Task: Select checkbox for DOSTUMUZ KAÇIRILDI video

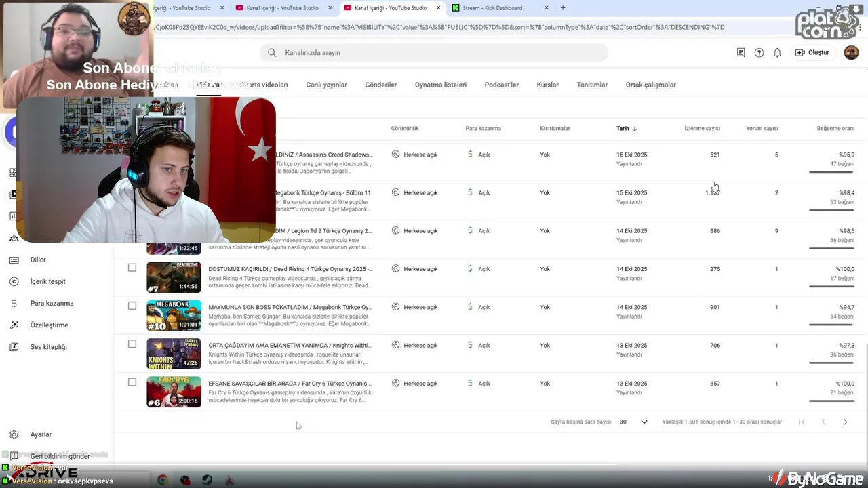Action: 132,268
